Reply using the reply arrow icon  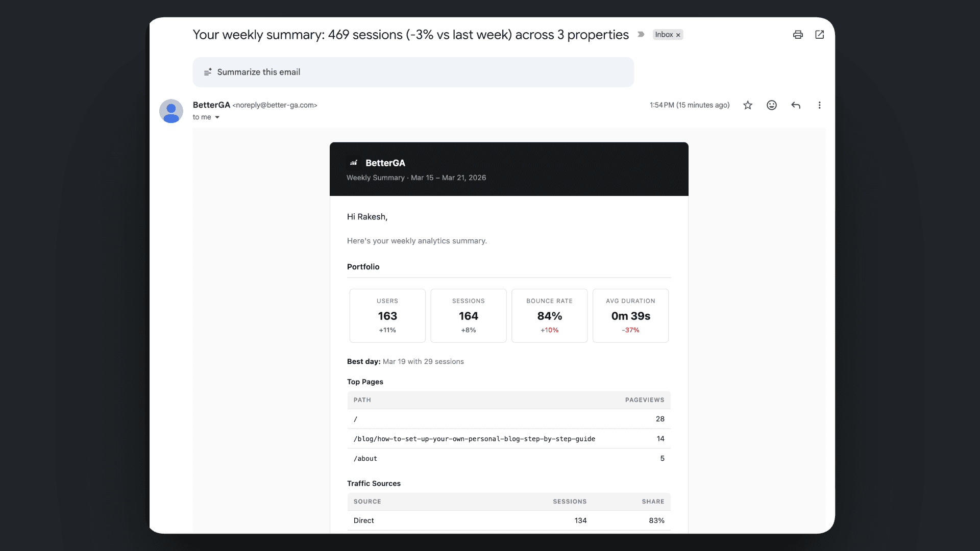click(x=796, y=105)
